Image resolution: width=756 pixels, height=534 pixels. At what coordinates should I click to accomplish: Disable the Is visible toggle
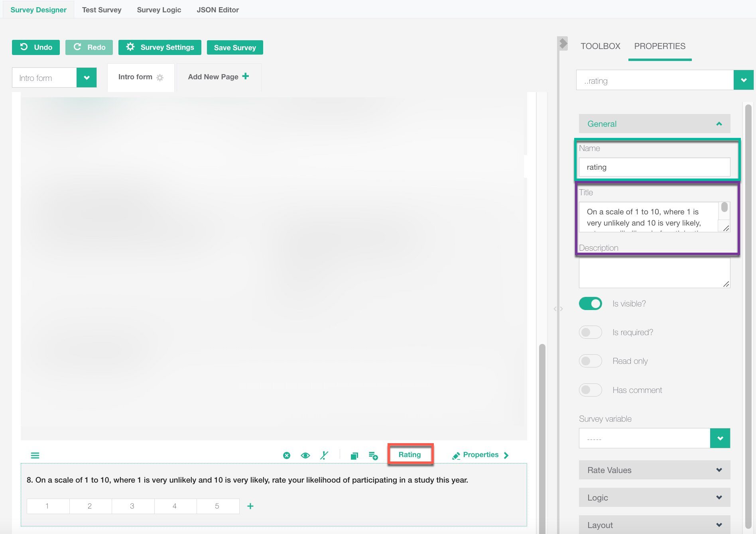tap(590, 304)
